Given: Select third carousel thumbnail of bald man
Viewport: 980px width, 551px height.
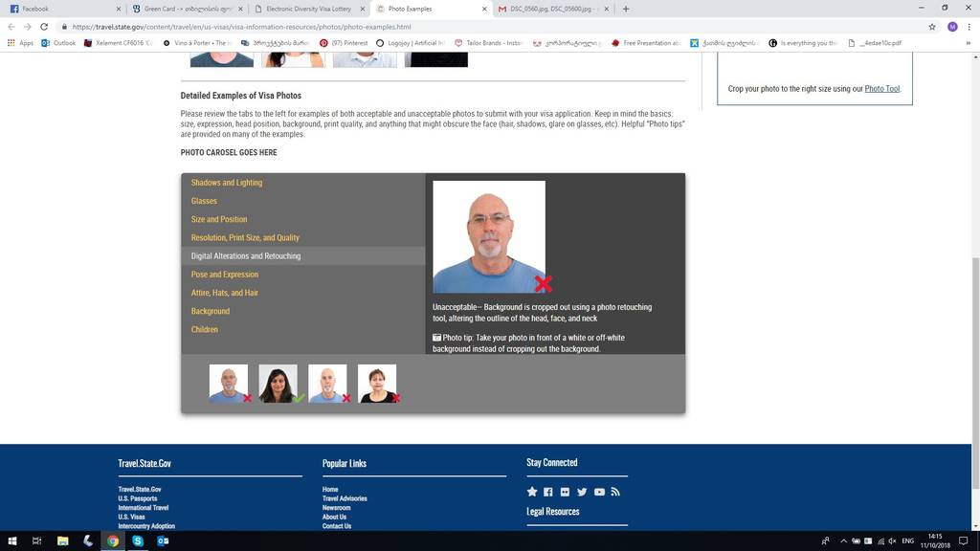Looking at the screenshot, I should tap(327, 384).
